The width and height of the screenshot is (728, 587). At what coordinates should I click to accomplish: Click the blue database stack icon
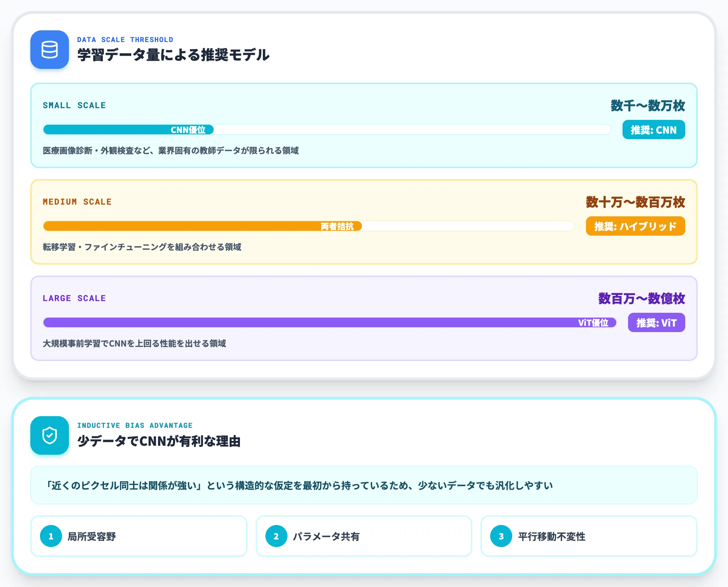(x=50, y=50)
